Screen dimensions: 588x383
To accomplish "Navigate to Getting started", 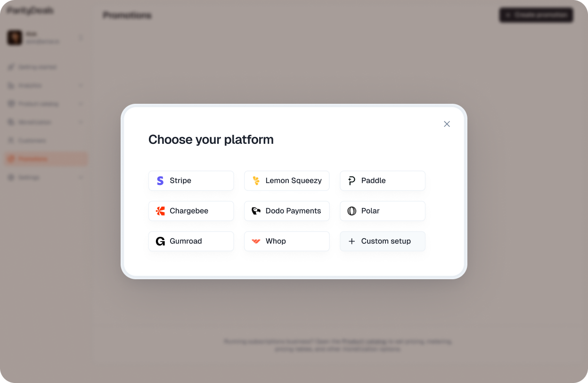I will tap(38, 67).
